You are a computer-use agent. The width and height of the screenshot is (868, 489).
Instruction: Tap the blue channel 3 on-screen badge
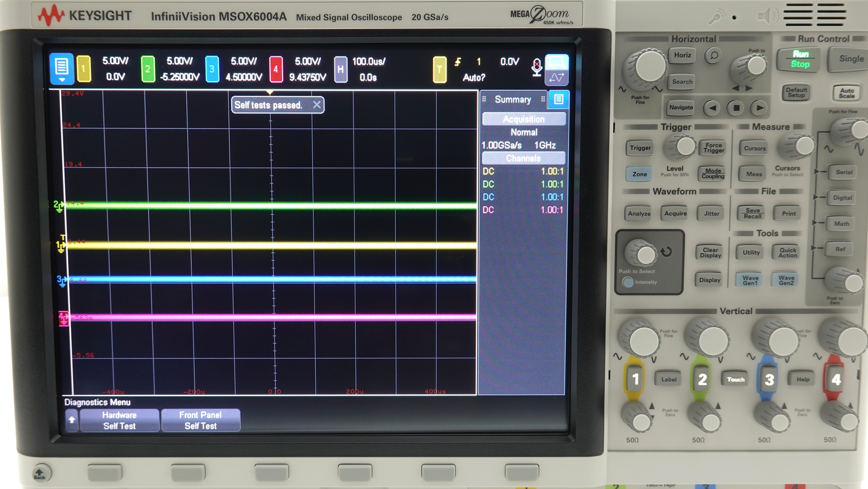pos(212,69)
